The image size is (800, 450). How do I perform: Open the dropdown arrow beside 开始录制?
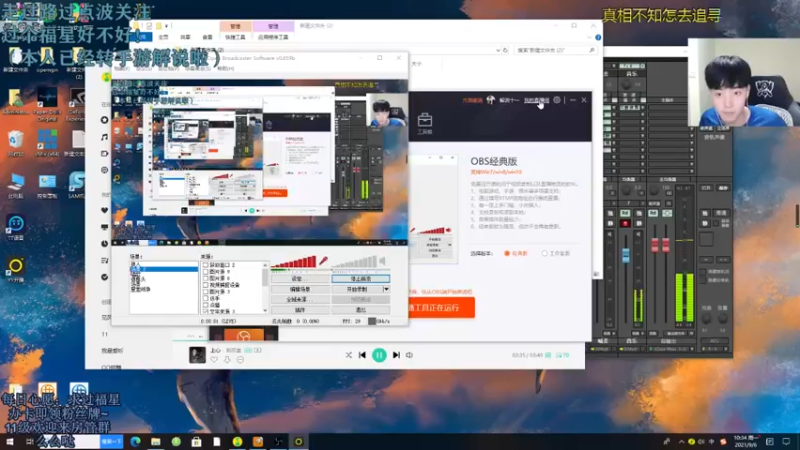pos(386,289)
